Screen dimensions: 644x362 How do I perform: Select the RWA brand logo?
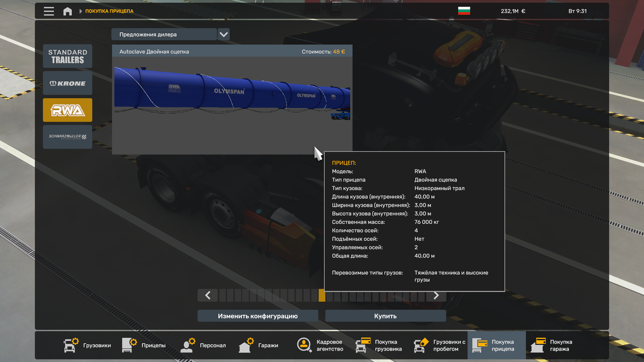tap(67, 110)
